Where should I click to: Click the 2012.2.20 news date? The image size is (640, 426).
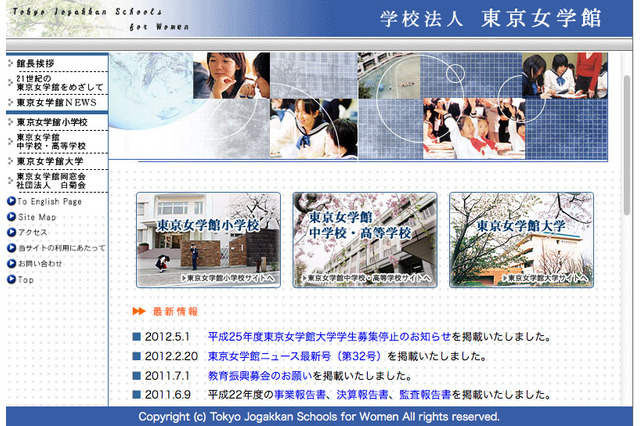(x=171, y=356)
